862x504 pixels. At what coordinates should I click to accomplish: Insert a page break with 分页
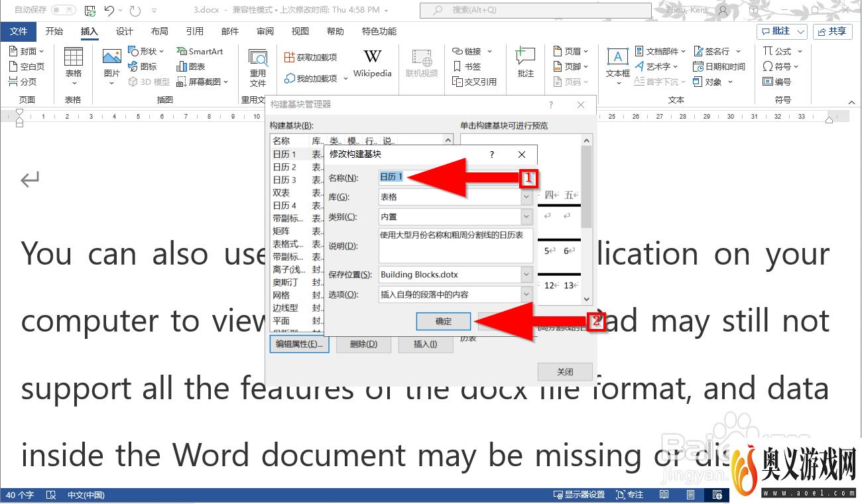pos(23,82)
